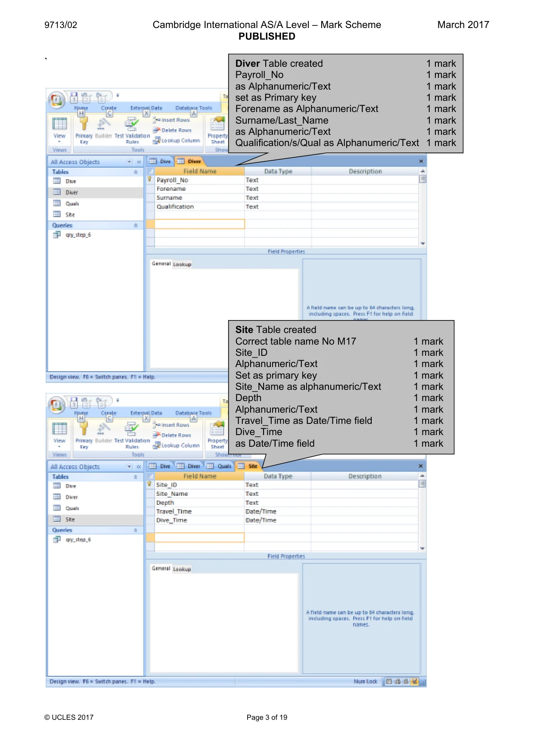Click the Site_Name field name cell

pyautogui.click(x=199, y=494)
